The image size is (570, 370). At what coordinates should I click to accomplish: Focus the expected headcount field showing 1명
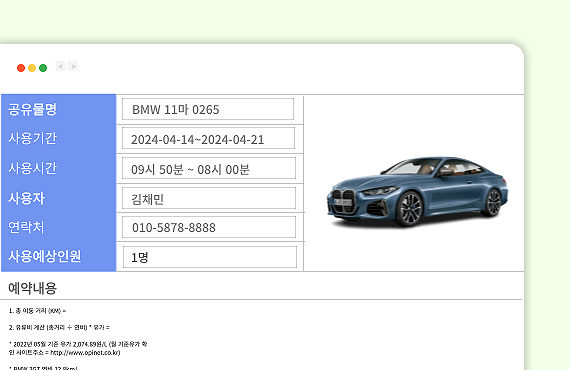point(210,257)
